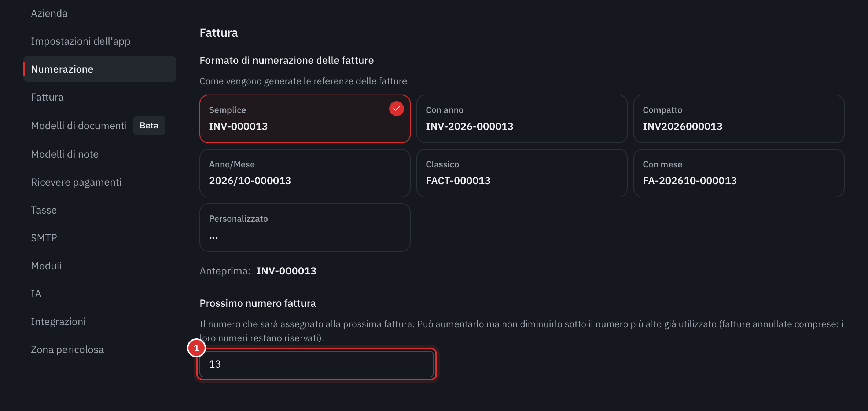Choose the Compatto numbering format

click(739, 119)
